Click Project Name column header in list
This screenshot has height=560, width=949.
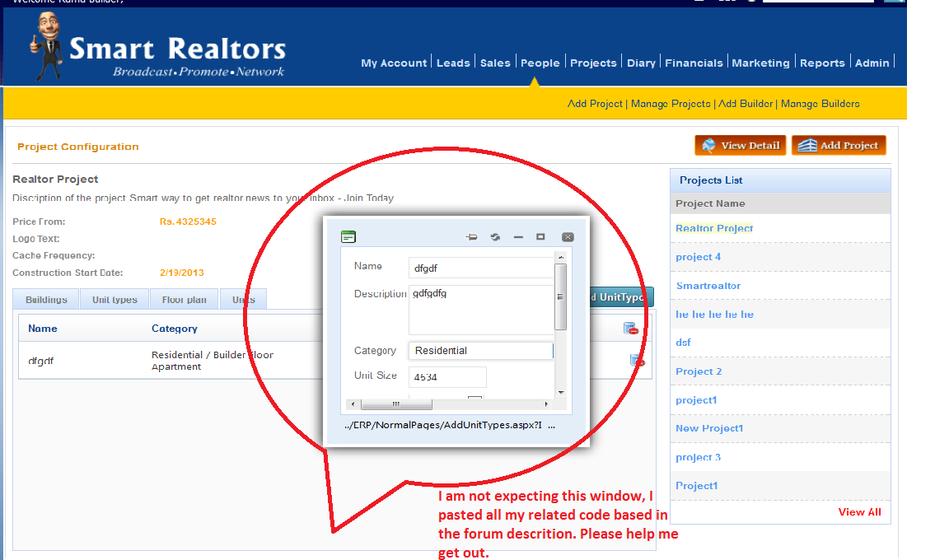[710, 203]
